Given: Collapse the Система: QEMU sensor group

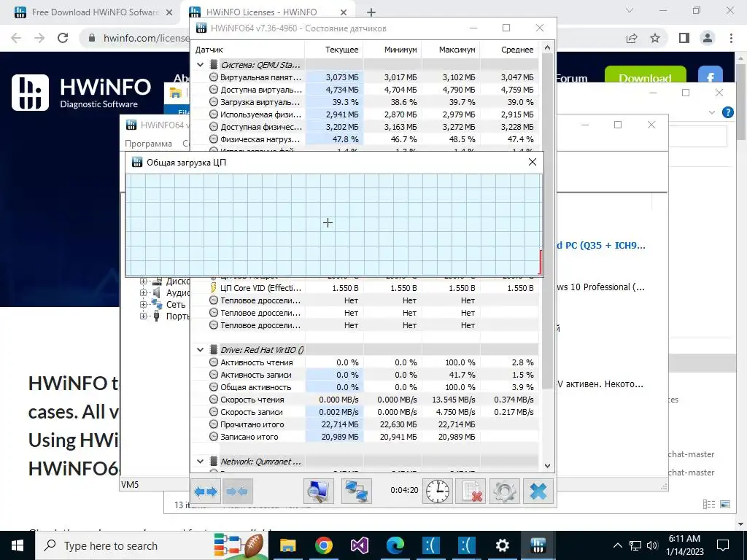Looking at the screenshot, I should [x=200, y=65].
